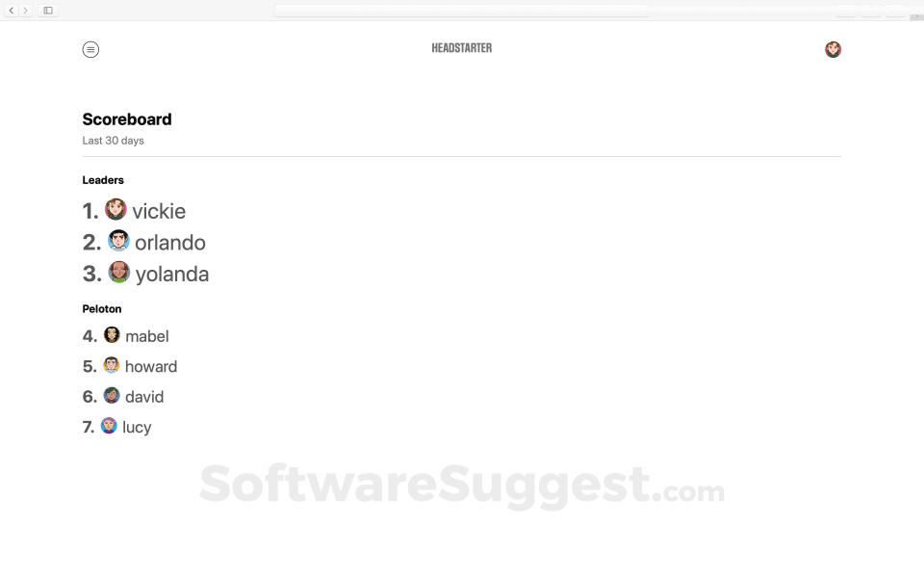Open the hamburger menu icon

(90, 49)
